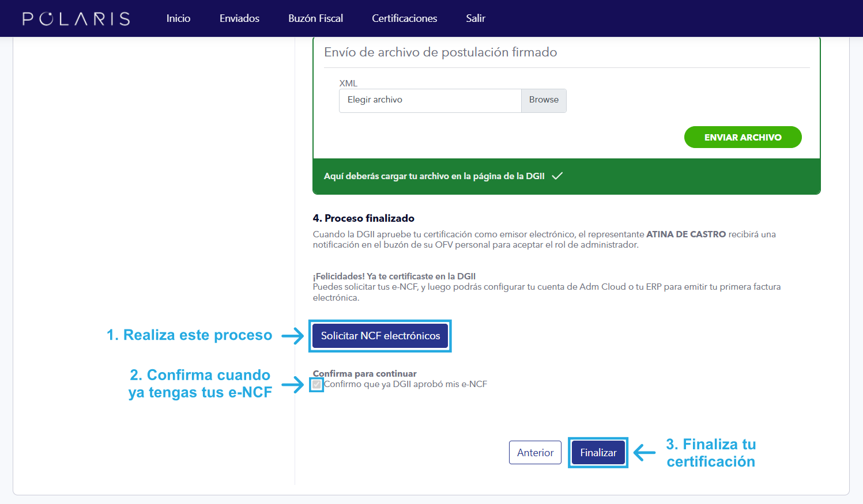Click the checkmark icon in green DGII banner
863x504 pixels.
(x=557, y=176)
